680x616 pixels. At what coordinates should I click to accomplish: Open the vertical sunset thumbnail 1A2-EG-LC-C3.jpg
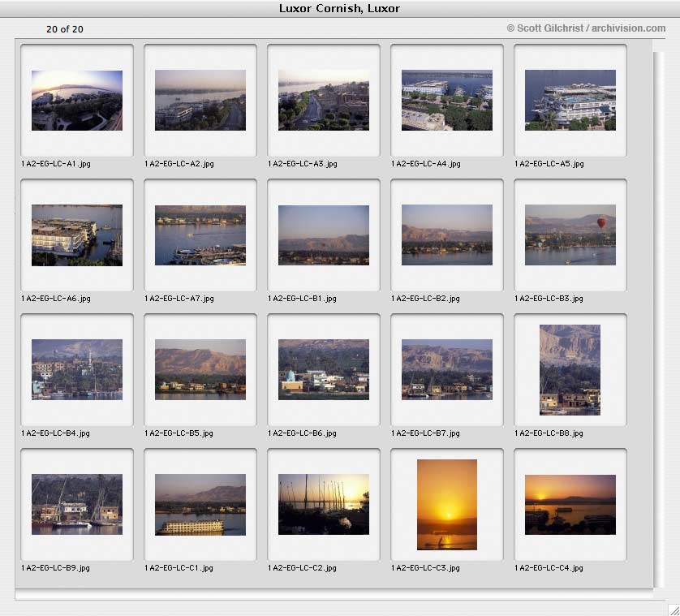446,505
